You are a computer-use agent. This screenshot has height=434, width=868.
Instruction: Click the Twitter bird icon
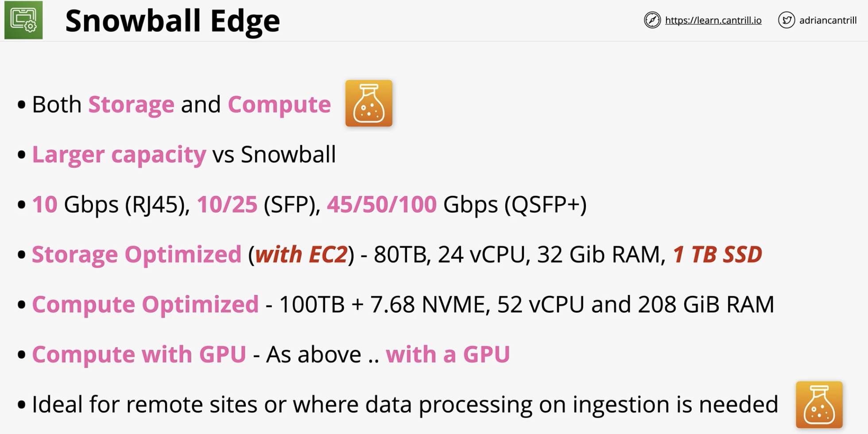(x=787, y=20)
